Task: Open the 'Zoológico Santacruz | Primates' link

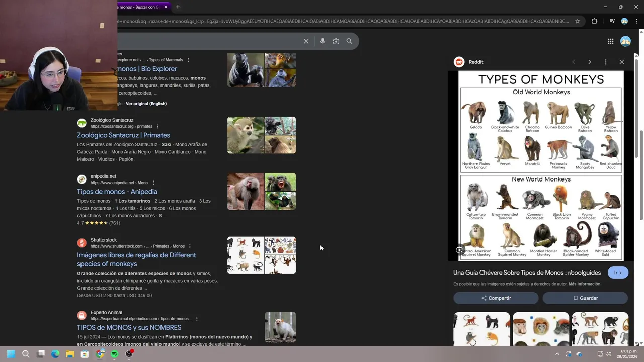Action: pyautogui.click(x=123, y=135)
